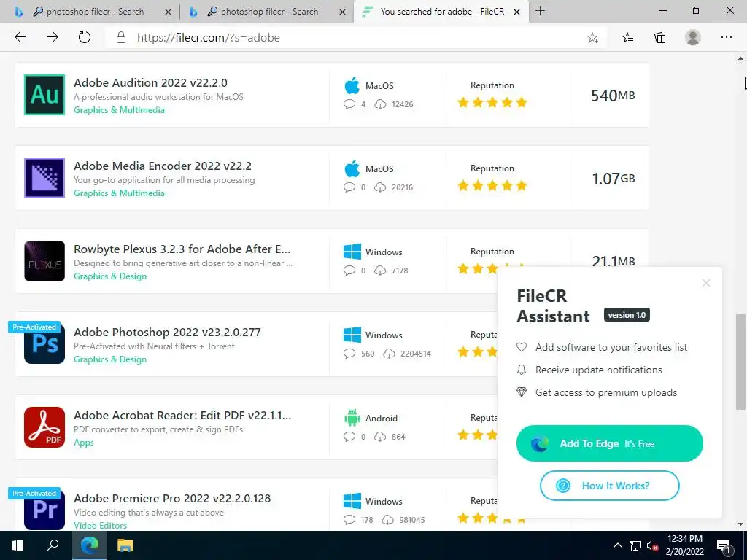Click the Adobe Media Encoder app icon

[44, 178]
